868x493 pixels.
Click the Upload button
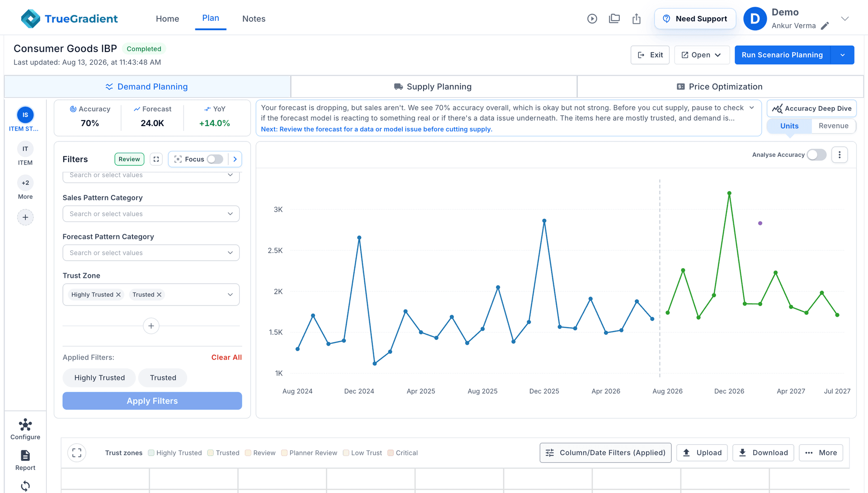click(x=702, y=453)
